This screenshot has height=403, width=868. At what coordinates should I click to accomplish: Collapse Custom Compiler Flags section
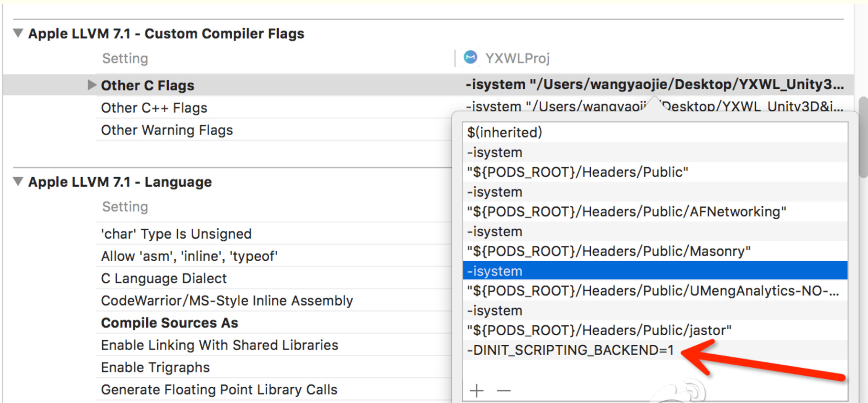pos(18,33)
